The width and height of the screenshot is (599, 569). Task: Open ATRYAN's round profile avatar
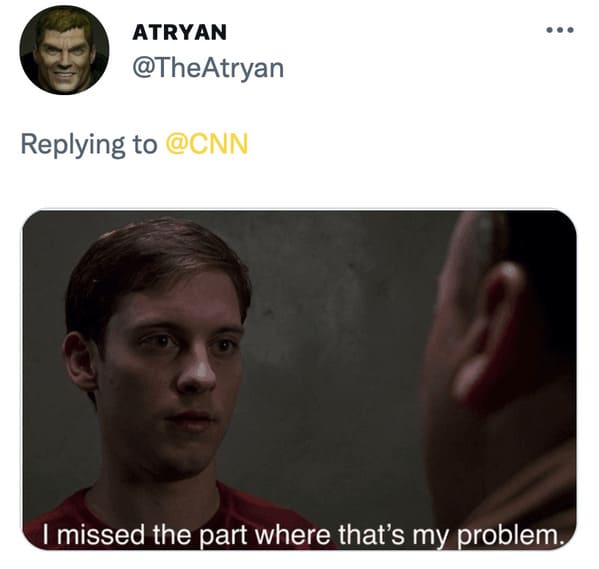64,50
